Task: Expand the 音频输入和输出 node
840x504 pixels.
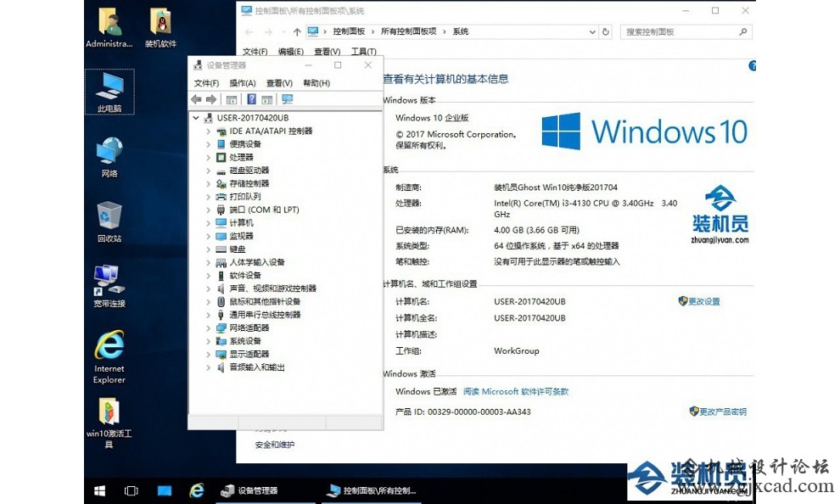Action: click(209, 367)
